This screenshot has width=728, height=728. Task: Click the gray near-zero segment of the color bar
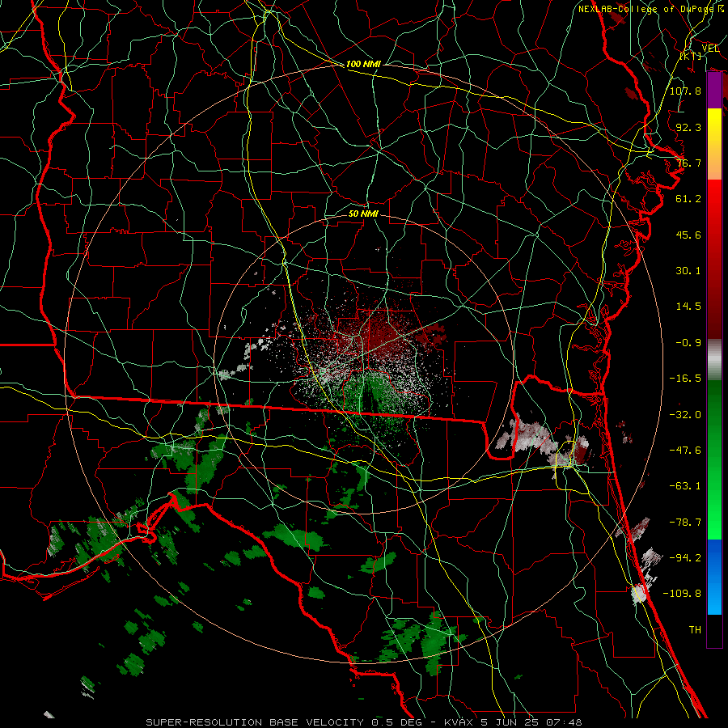point(714,360)
